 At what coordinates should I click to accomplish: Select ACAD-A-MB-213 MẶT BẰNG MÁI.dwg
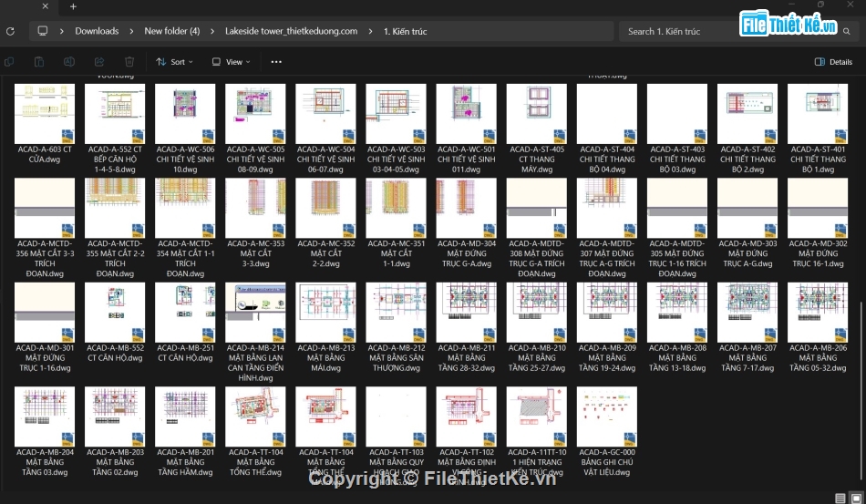[x=325, y=327]
